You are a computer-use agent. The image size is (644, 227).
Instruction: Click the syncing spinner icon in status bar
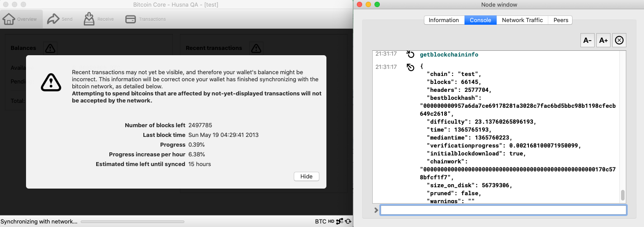[348, 221]
